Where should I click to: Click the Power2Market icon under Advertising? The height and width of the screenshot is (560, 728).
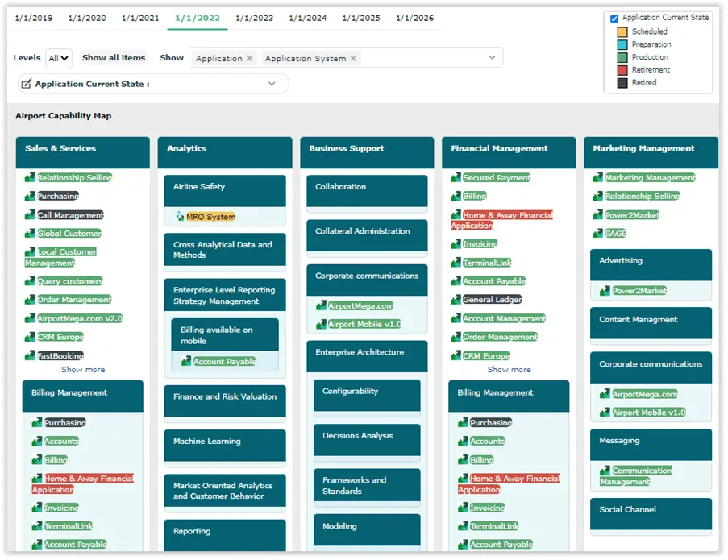605,290
